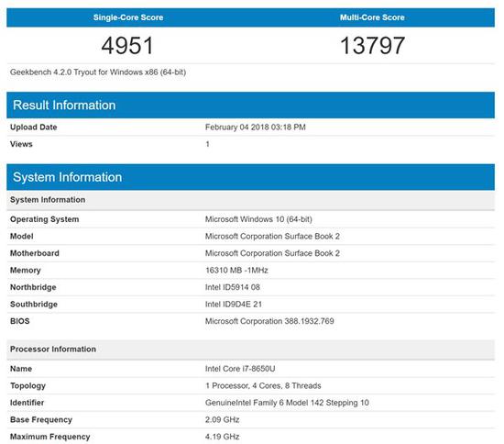Select the 13797 multi-core score value
The height and width of the screenshot is (444, 504).
tap(372, 45)
